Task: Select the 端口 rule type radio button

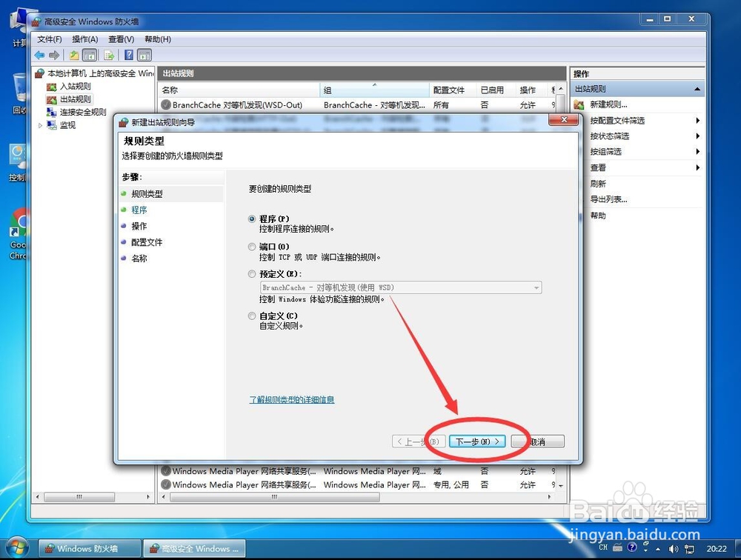Action: point(252,246)
